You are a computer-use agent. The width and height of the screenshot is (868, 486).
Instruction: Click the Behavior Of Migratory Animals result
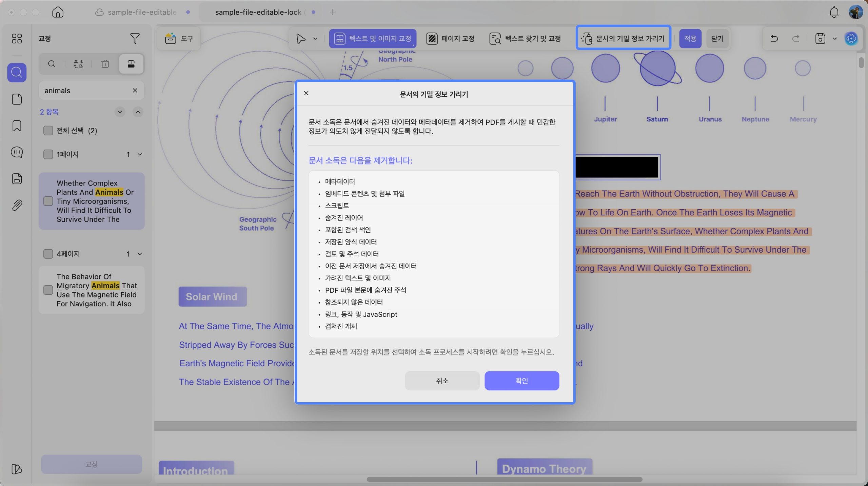click(92, 290)
